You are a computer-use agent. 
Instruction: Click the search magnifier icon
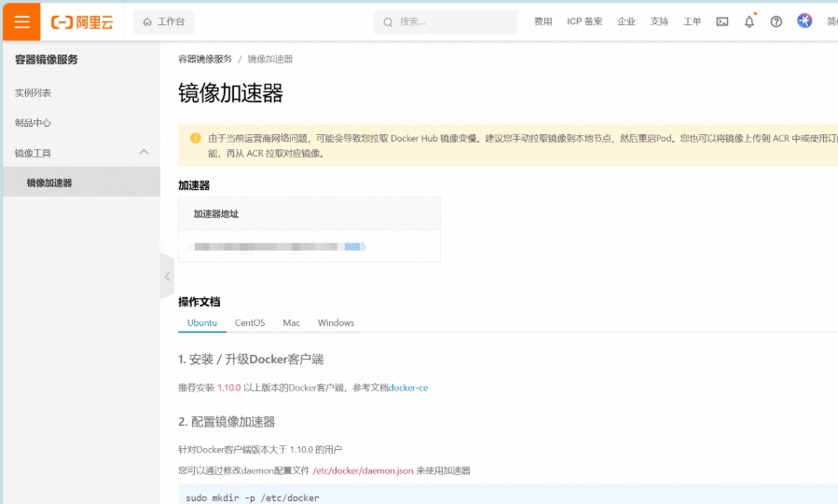[388, 21]
